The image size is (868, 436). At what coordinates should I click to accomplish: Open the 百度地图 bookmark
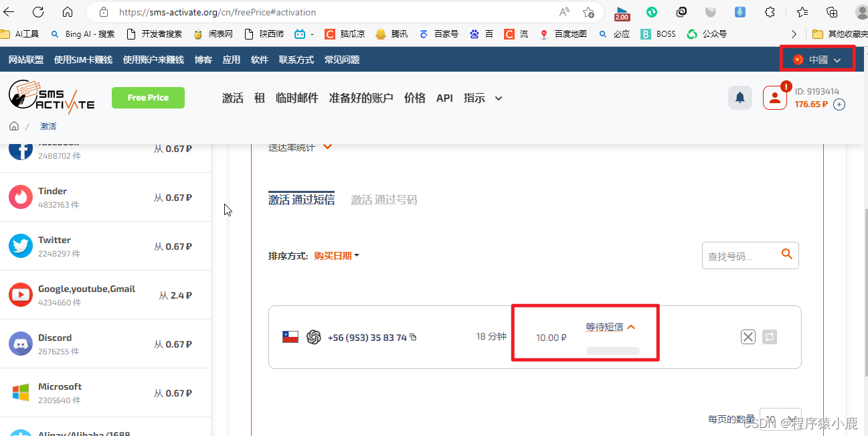[563, 34]
